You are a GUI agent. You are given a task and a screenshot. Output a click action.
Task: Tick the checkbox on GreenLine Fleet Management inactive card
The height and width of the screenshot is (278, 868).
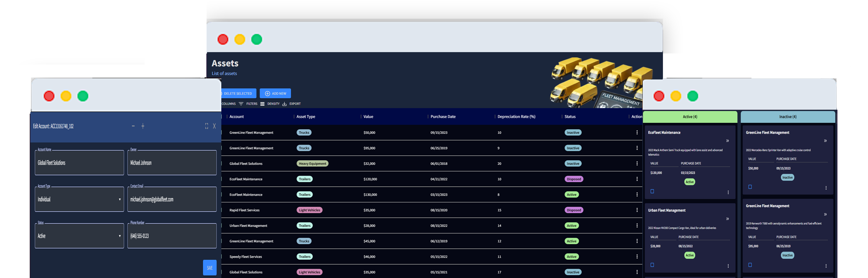click(x=750, y=187)
